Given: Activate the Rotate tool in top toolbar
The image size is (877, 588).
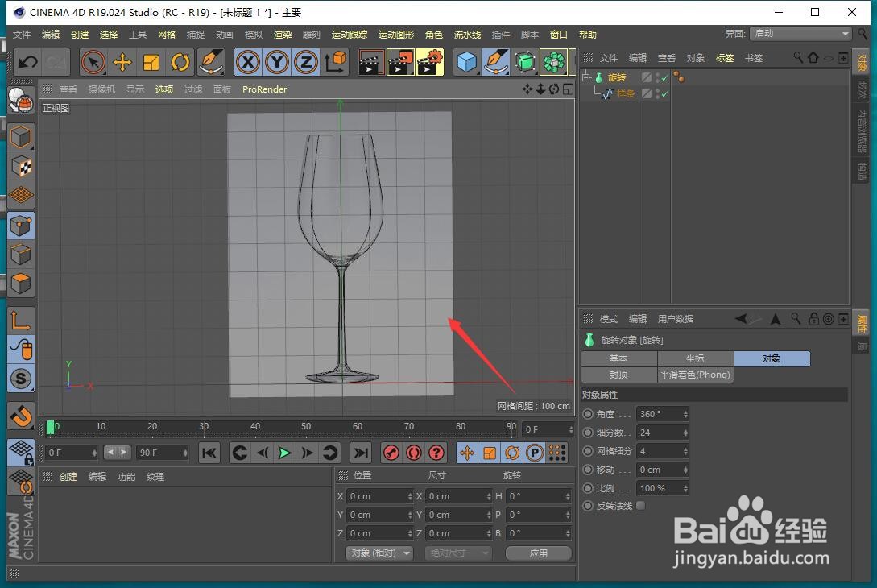Looking at the screenshot, I should tap(180, 62).
